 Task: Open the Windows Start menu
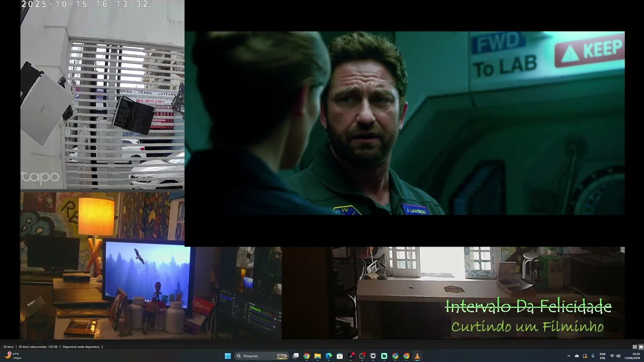tap(227, 356)
